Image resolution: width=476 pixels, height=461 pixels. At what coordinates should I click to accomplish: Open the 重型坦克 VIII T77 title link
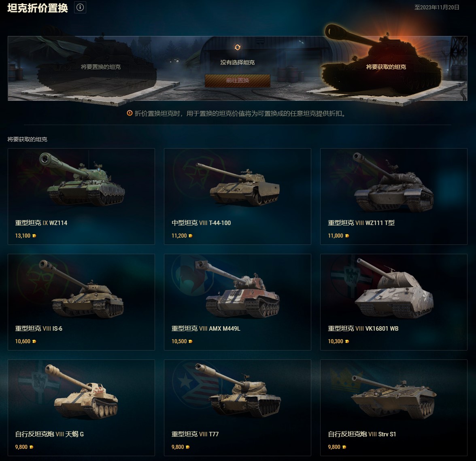tap(195, 434)
